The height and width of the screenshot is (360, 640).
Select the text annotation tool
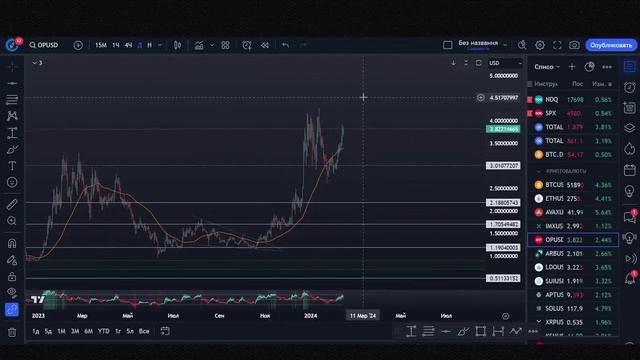point(12,166)
